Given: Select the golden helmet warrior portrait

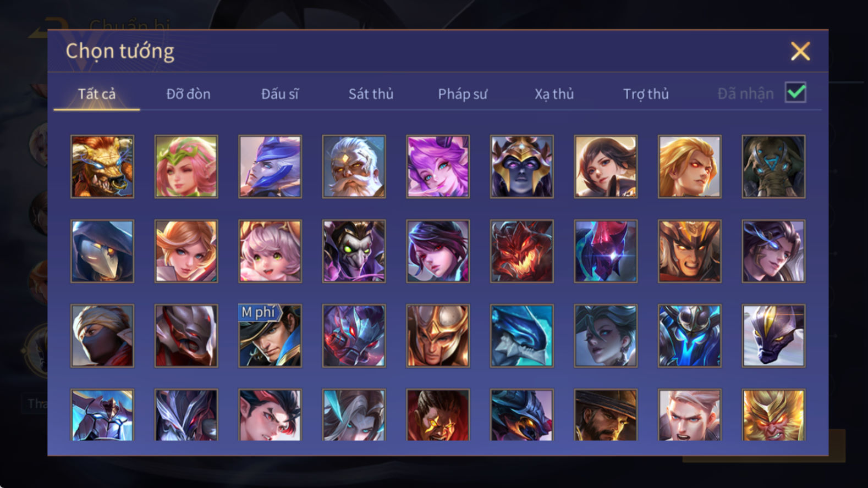Looking at the screenshot, I should click(x=438, y=336).
